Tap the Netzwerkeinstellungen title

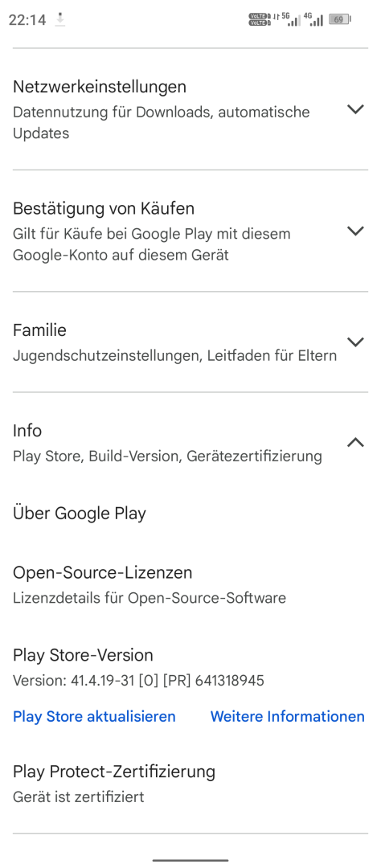pos(100,87)
